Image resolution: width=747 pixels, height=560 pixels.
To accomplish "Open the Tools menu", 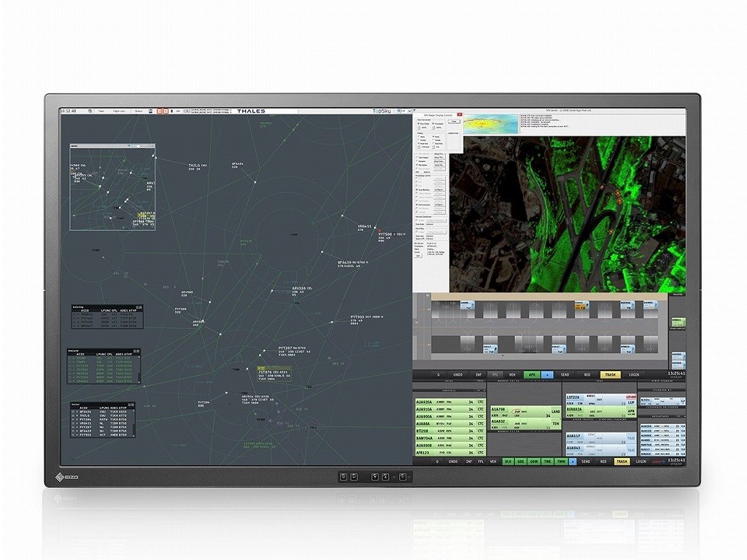I will (x=101, y=111).
